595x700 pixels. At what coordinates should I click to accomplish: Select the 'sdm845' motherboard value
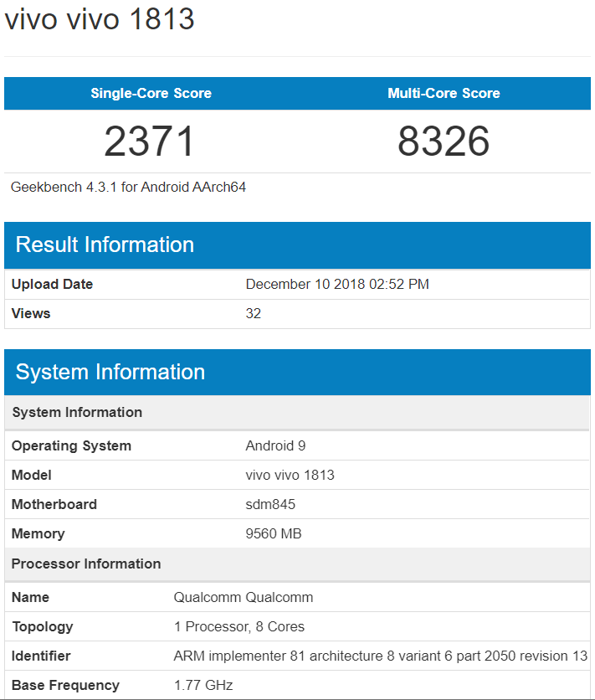(x=270, y=504)
